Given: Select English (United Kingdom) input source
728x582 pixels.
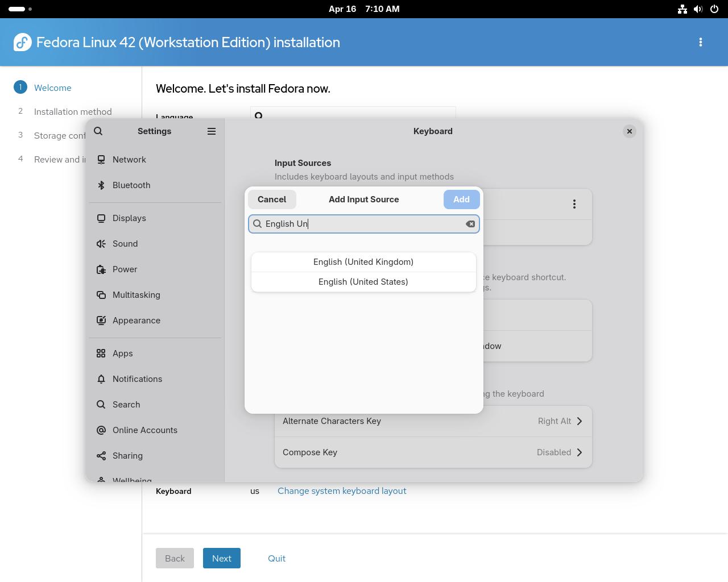Looking at the screenshot, I should (363, 262).
